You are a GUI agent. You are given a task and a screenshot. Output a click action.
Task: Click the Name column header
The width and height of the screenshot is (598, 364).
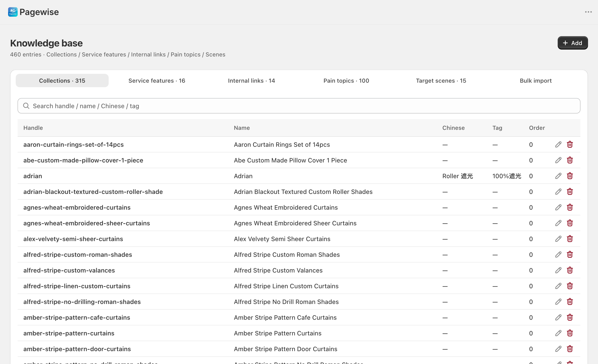pyautogui.click(x=242, y=128)
